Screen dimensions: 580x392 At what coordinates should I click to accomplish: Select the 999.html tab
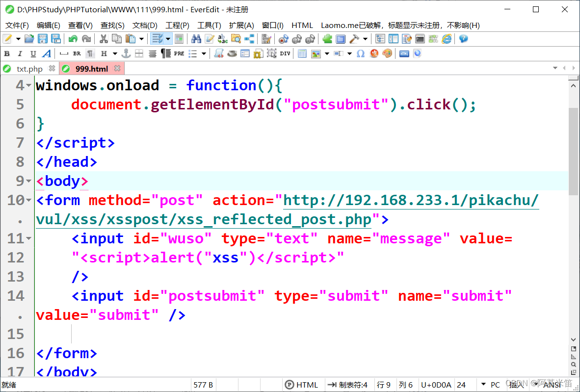(92, 69)
